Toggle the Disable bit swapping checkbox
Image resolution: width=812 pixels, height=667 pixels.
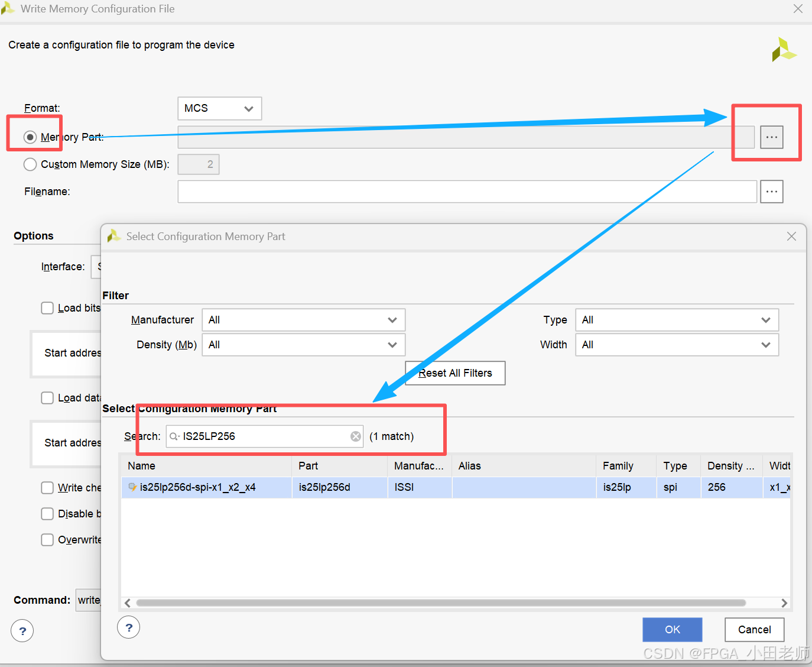coord(47,514)
